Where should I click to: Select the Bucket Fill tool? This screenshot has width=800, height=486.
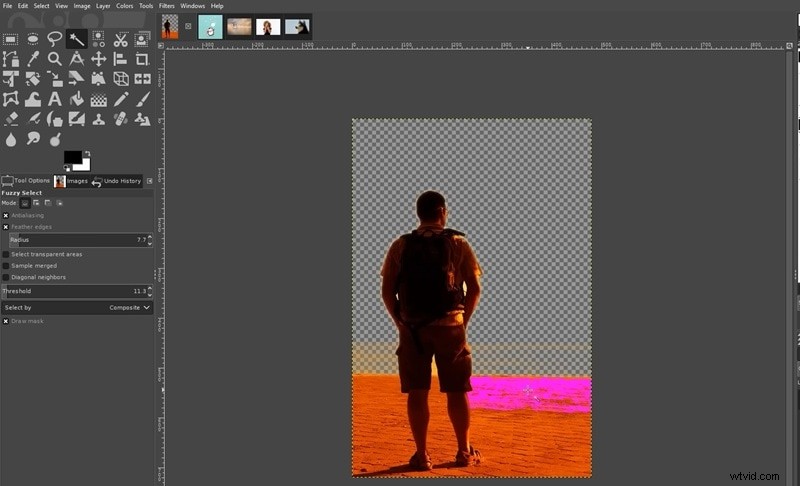[77, 99]
